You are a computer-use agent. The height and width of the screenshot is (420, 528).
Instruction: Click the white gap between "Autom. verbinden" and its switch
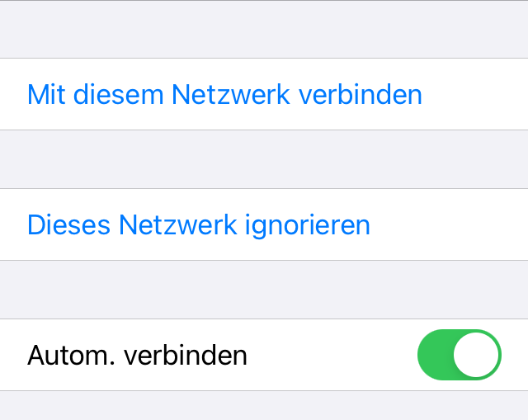click(x=330, y=355)
